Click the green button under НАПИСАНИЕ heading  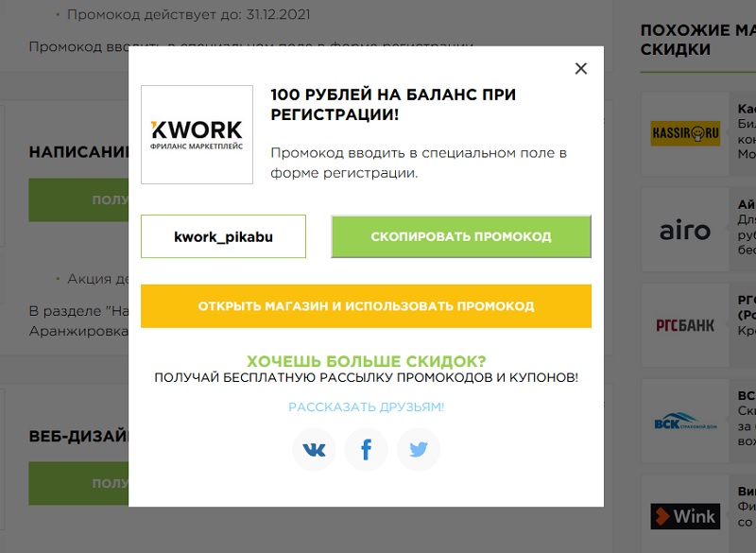pyautogui.click(x=79, y=199)
